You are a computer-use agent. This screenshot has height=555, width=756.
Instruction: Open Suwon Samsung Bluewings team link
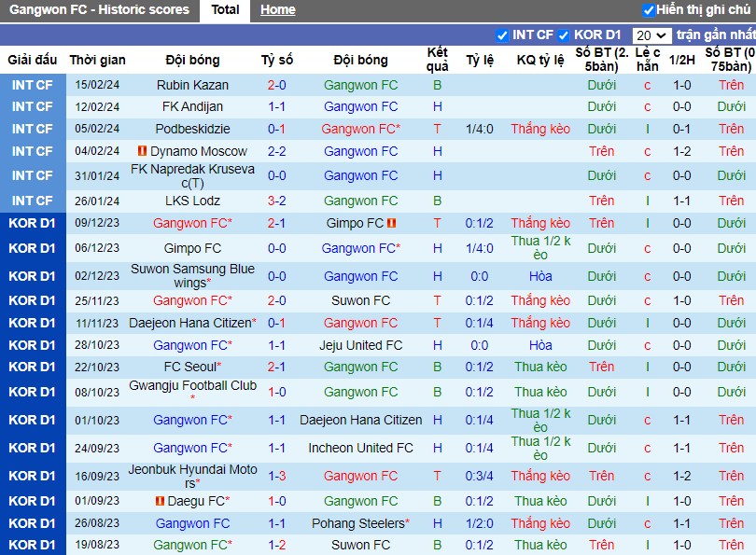[192, 276]
